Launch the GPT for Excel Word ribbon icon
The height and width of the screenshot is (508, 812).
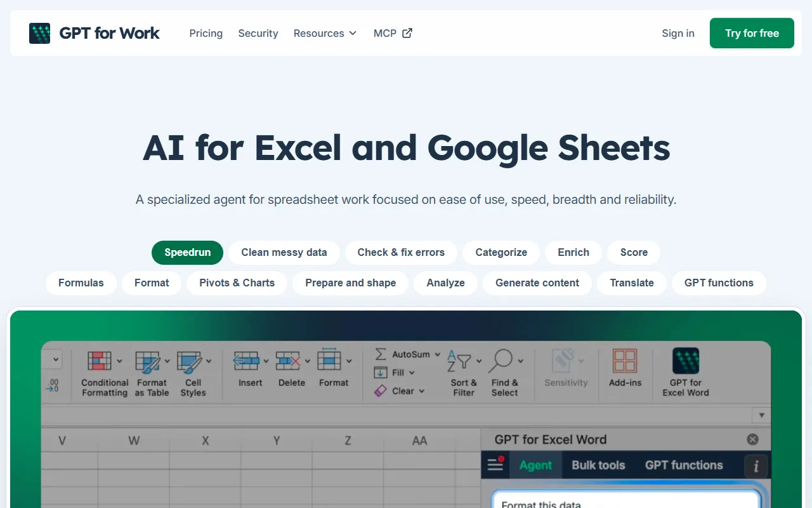pos(686,361)
